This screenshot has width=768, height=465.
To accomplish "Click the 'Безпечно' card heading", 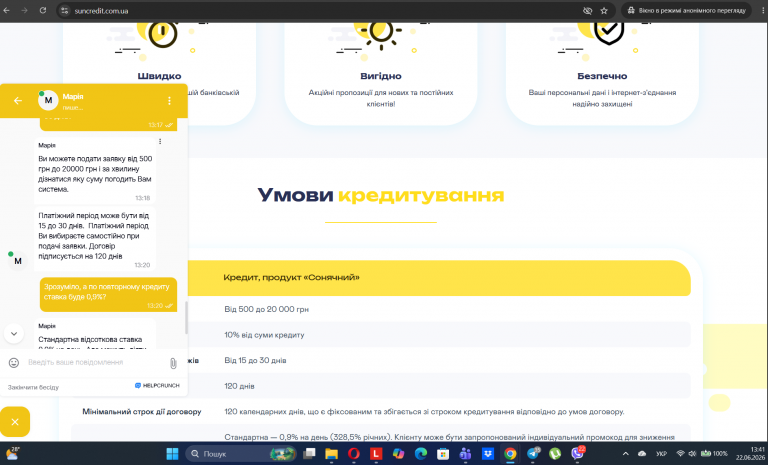I will pos(602,76).
